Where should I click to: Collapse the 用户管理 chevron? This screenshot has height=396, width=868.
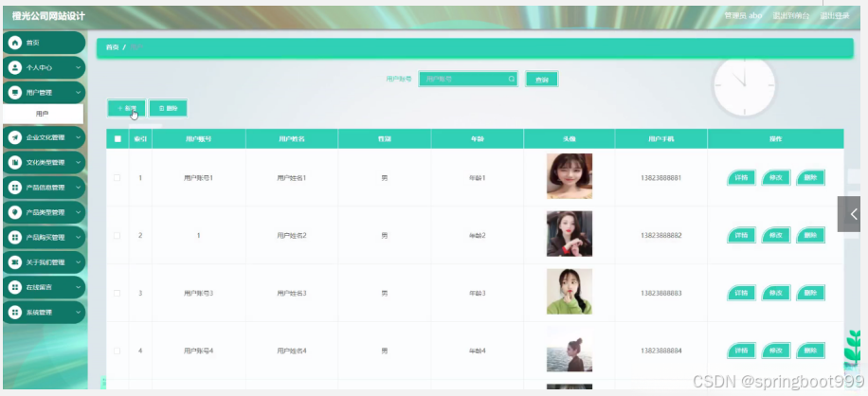pyautogui.click(x=78, y=92)
